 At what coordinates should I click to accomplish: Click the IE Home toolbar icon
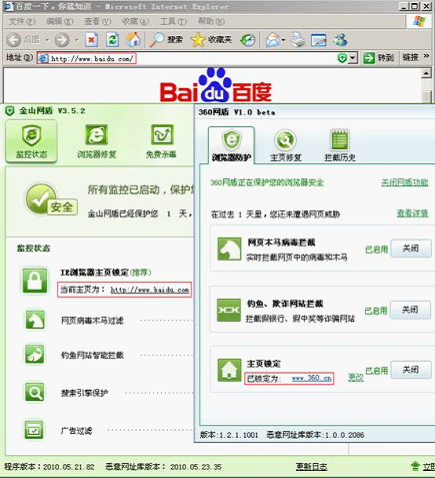coord(134,40)
